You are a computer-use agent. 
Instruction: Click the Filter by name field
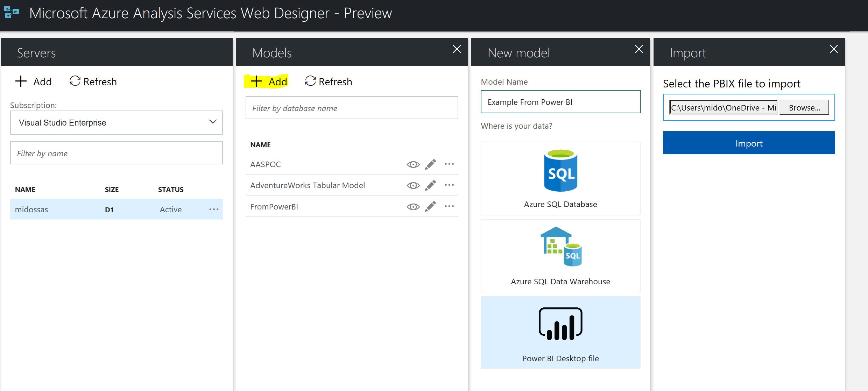[x=117, y=153]
